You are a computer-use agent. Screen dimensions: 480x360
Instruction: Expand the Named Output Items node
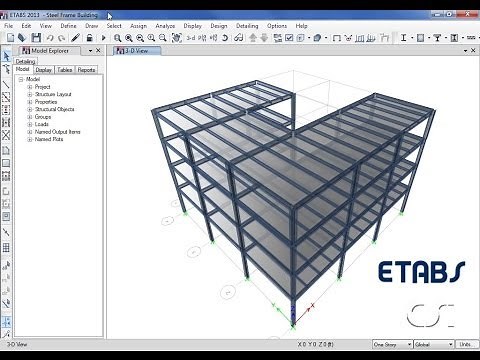29,132
